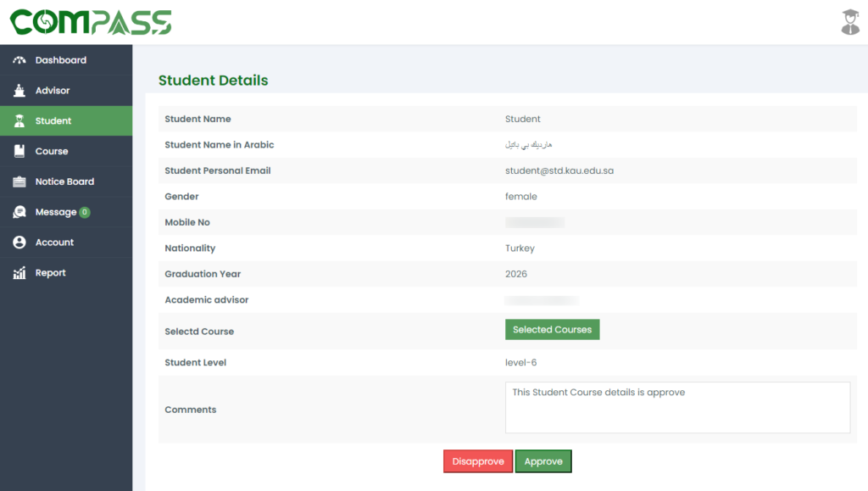Go to the Advisor menu label
The height and width of the screenshot is (491, 868).
[x=53, y=91]
